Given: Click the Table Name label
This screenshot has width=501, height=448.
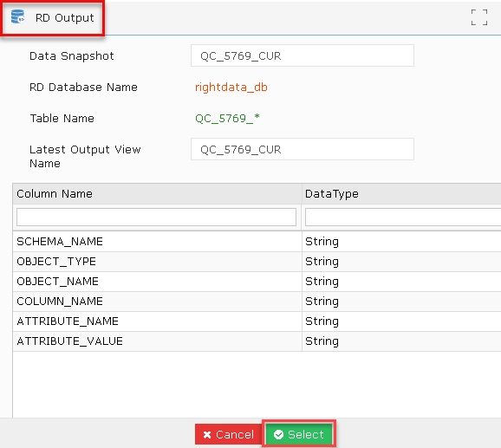Looking at the screenshot, I should 62,119.
